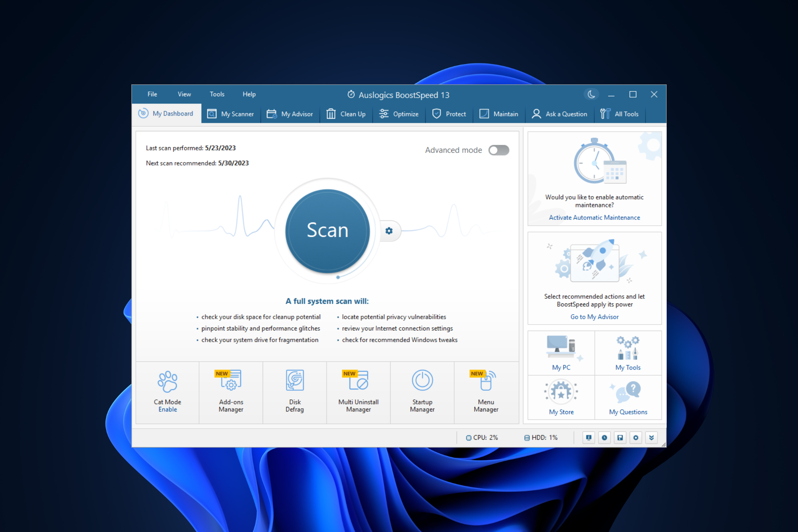This screenshot has width=798, height=532.
Task: Click Activate Automatic Maintenance link
Action: 594,217
